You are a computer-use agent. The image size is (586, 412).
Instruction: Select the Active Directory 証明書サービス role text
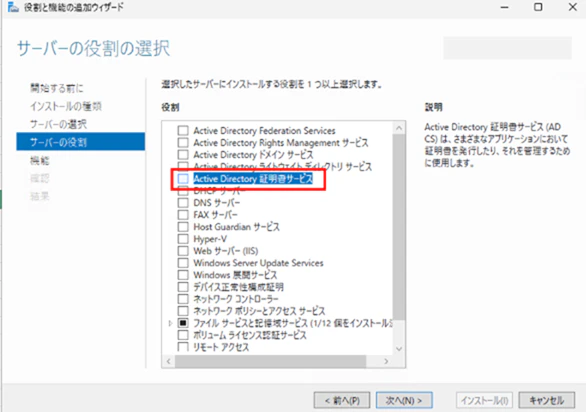[x=253, y=179]
